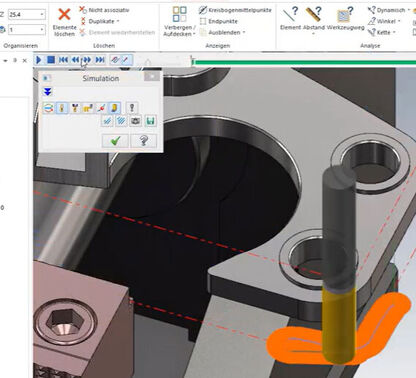Jump to the end of the simulation

click(99, 60)
